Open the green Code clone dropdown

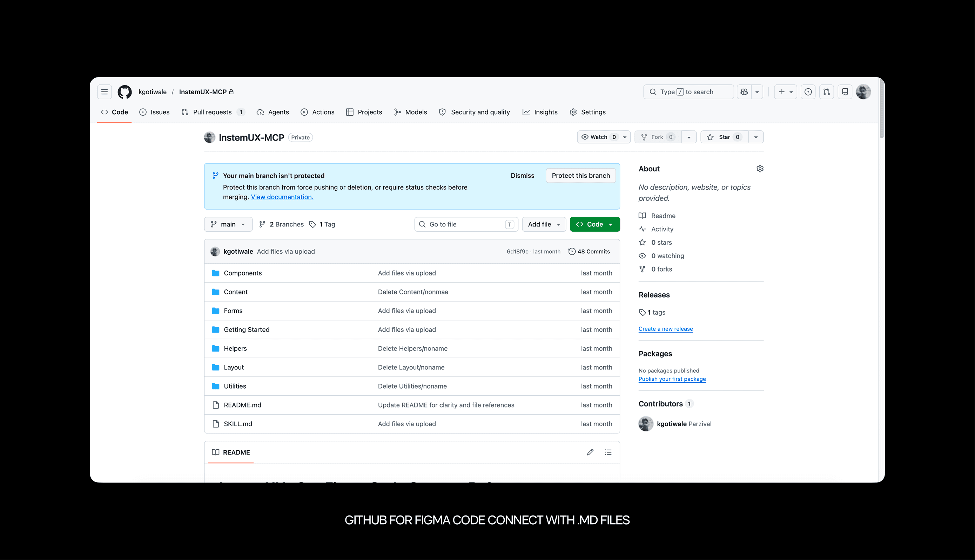[x=595, y=225]
